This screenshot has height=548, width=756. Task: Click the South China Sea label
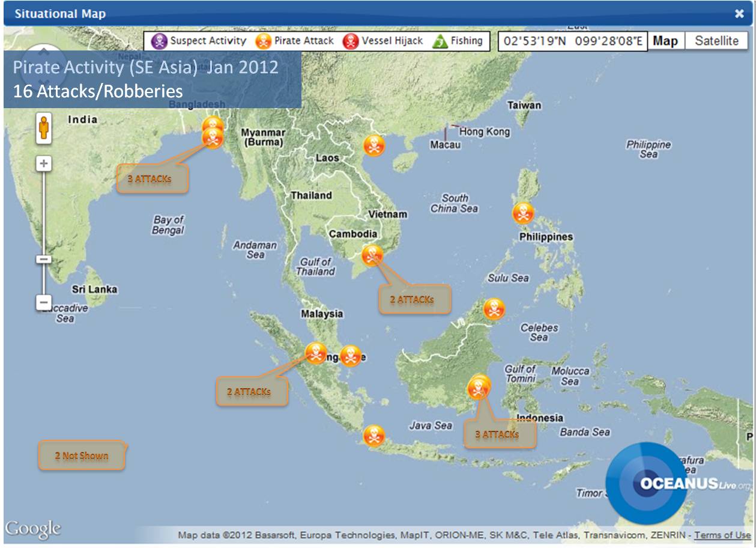455,203
